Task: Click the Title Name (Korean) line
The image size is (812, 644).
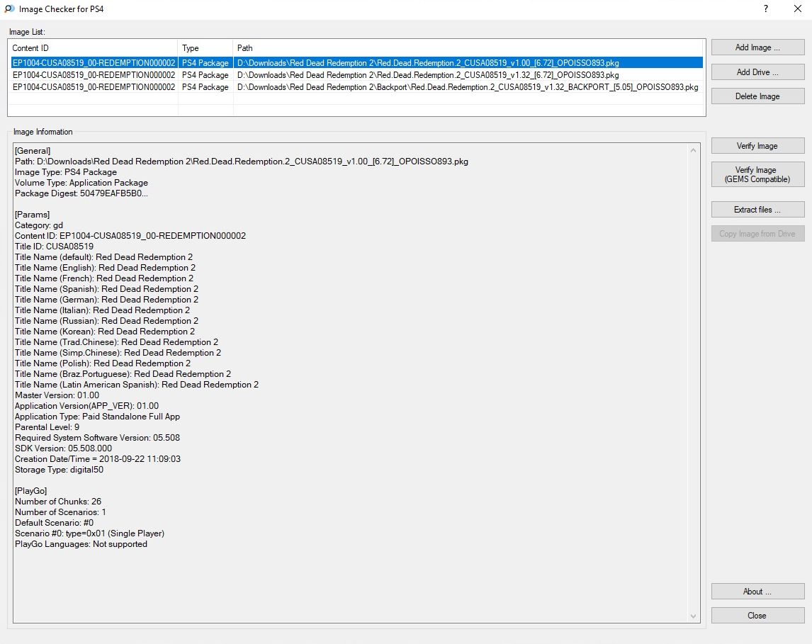Action: click(105, 332)
